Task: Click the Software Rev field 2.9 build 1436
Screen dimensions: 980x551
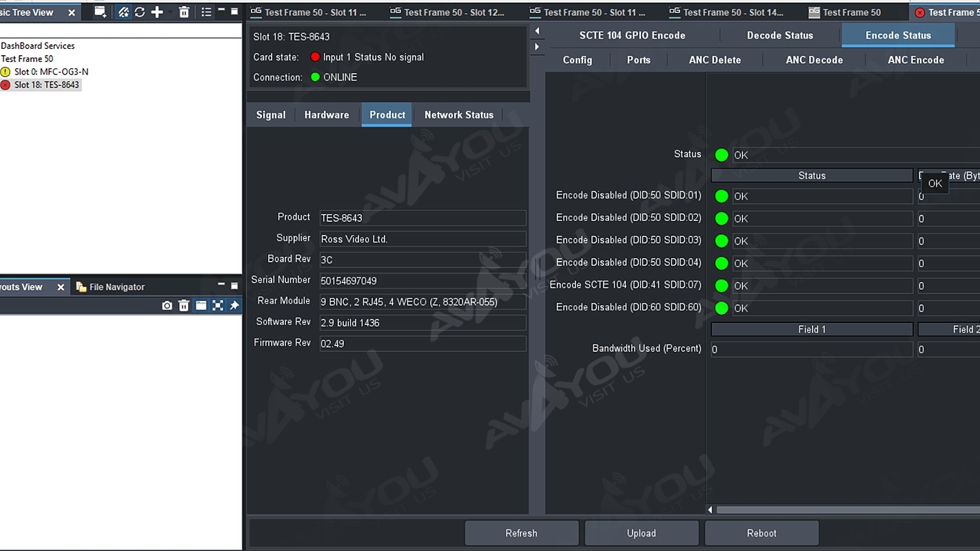Action: (422, 322)
